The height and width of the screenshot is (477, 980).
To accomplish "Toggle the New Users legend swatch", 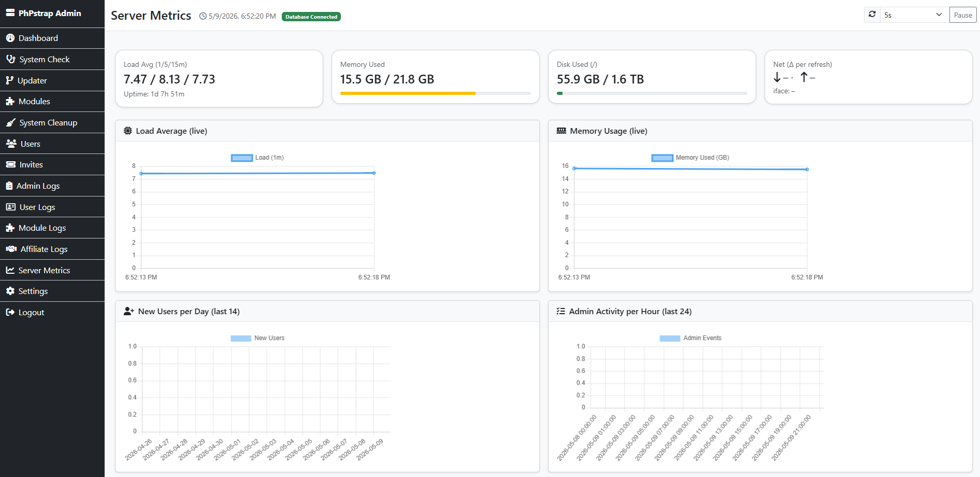I will (241, 338).
